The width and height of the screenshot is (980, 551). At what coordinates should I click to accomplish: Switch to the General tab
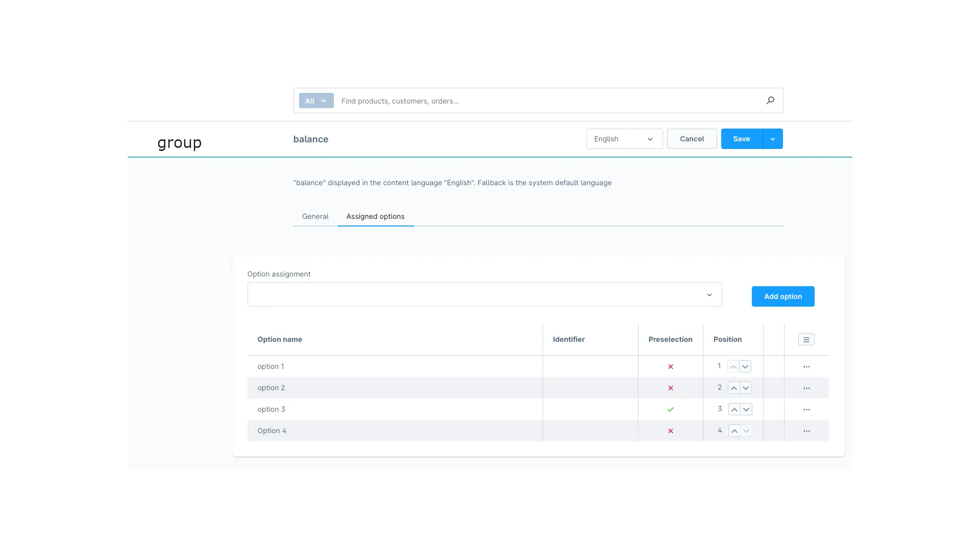point(315,216)
